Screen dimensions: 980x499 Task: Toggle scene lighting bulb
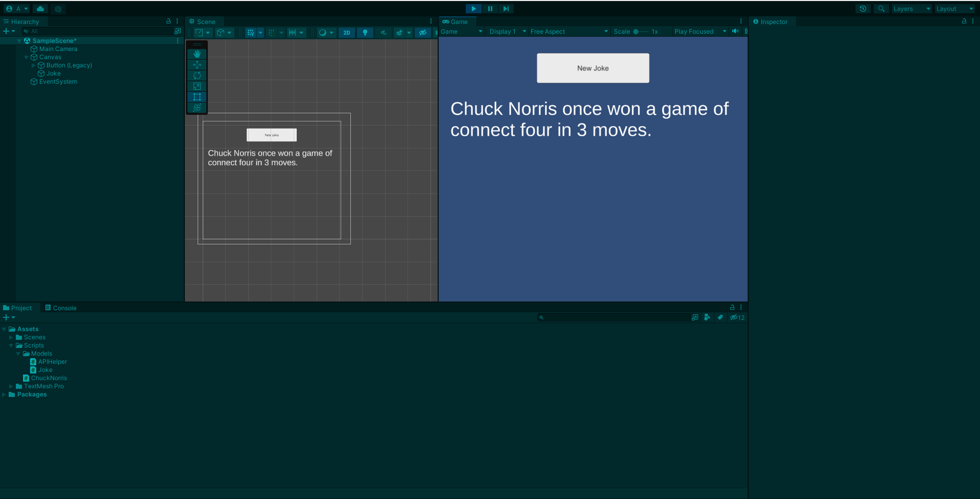pyautogui.click(x=365, y=33)
